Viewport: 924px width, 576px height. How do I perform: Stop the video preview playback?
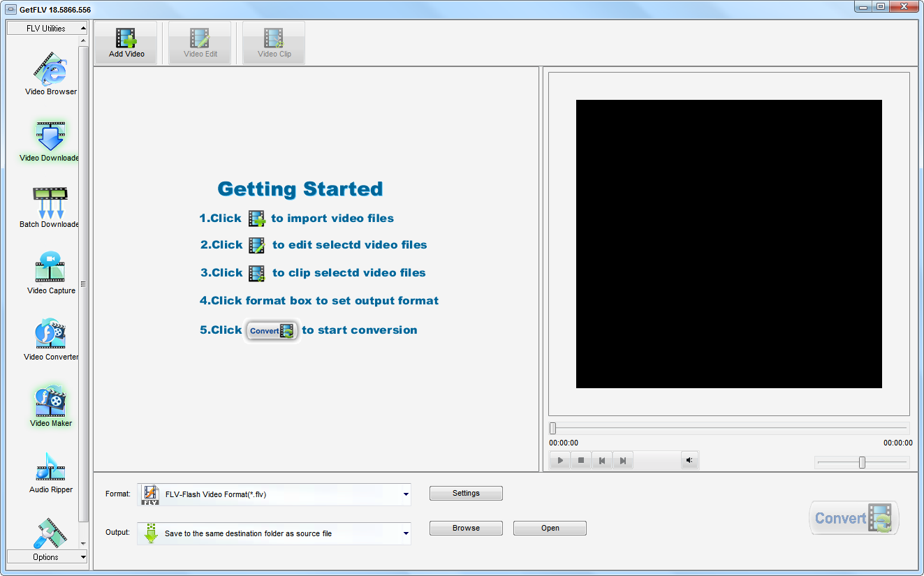point(580,460)
